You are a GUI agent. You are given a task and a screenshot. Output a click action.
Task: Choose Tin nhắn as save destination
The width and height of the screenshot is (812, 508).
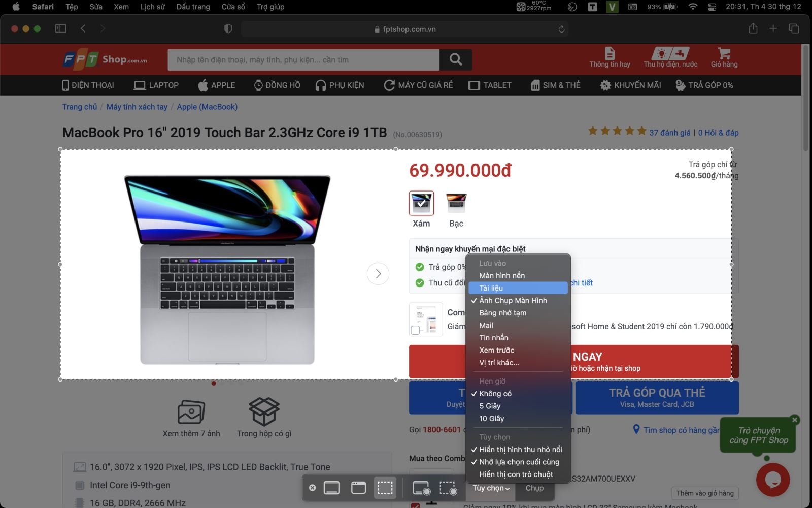pyautogui.click(x=518, y=338)
